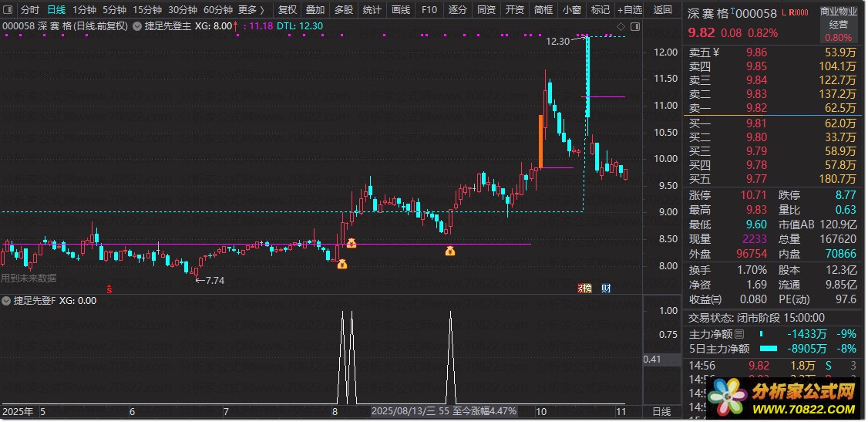868x422 pixels.
Task: Click the 跌停 value 8.77
Action: pyautogui.click(x=844, y=195)
